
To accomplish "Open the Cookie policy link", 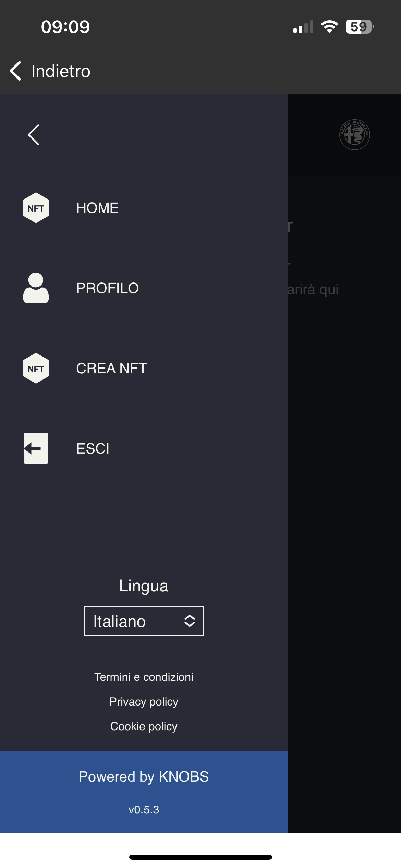I will [144, 726].
